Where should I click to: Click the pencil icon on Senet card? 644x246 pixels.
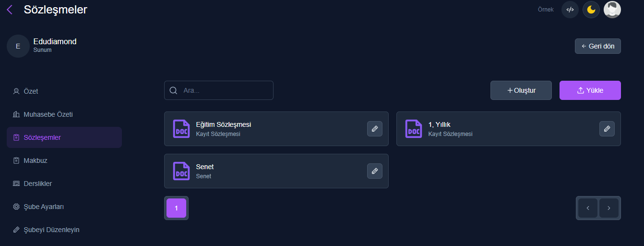375,171
